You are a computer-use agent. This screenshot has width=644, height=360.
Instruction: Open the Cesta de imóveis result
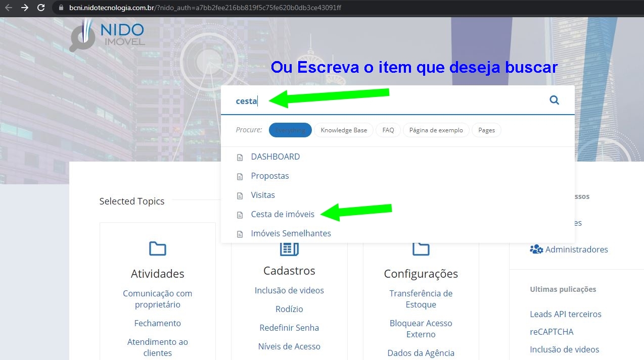coord(282,214)
